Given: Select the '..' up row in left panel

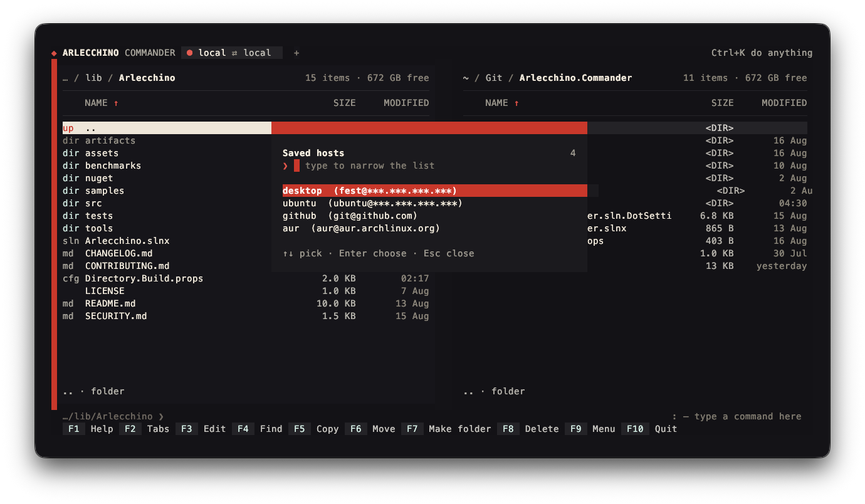Looking at the screenshot, I should tap(167, 128).
